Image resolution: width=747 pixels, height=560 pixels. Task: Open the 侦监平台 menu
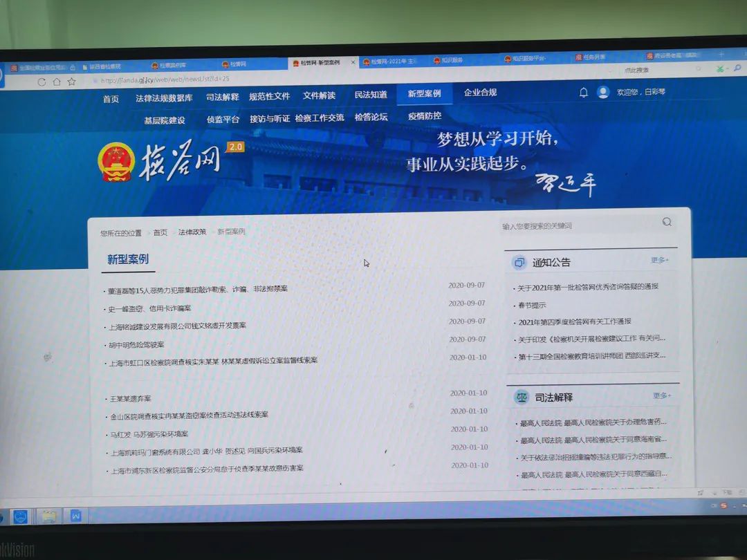223,120
